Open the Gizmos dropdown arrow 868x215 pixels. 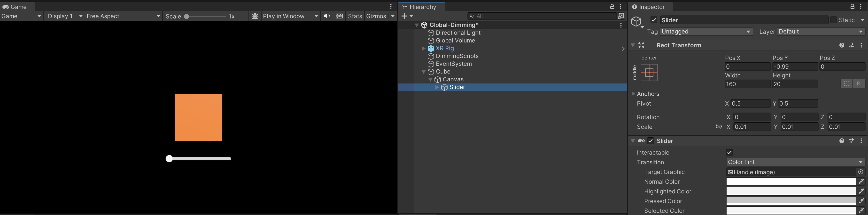tap(393, 16)
